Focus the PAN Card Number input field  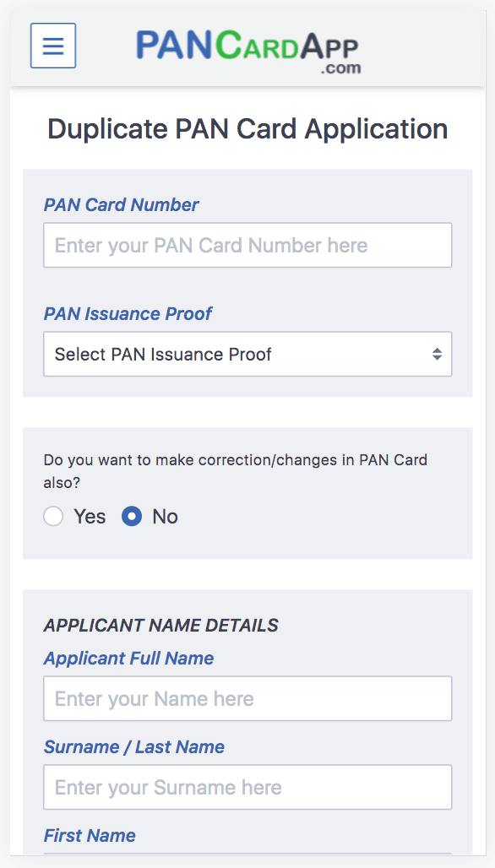(247, 245)
